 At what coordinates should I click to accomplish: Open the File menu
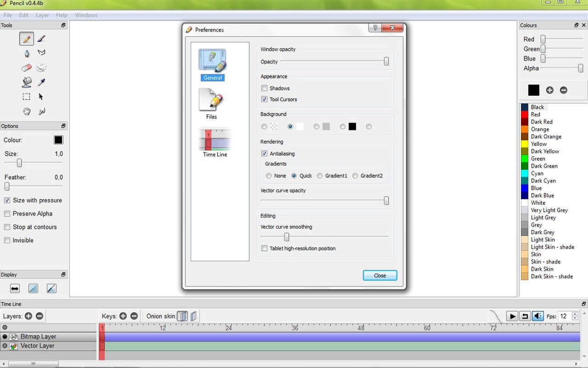8,15
